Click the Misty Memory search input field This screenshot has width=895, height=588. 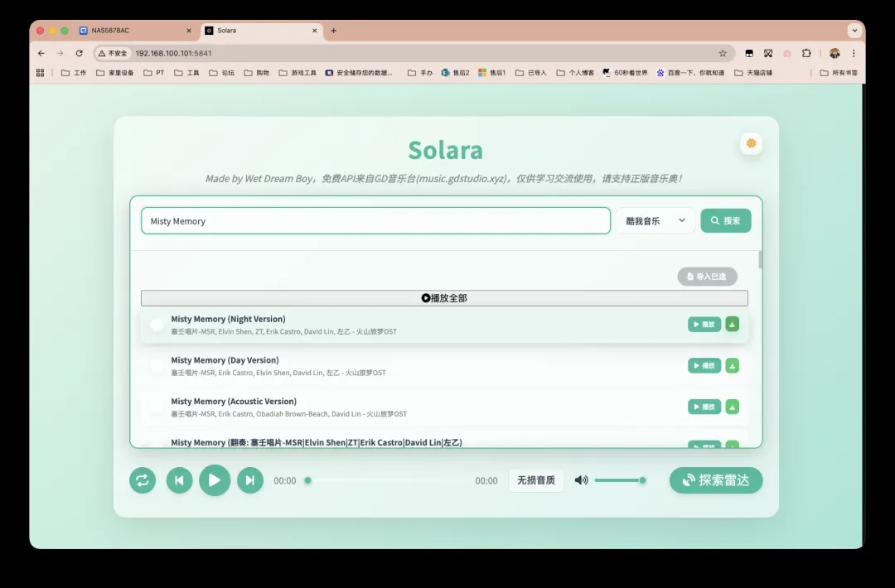coord(375,221)
